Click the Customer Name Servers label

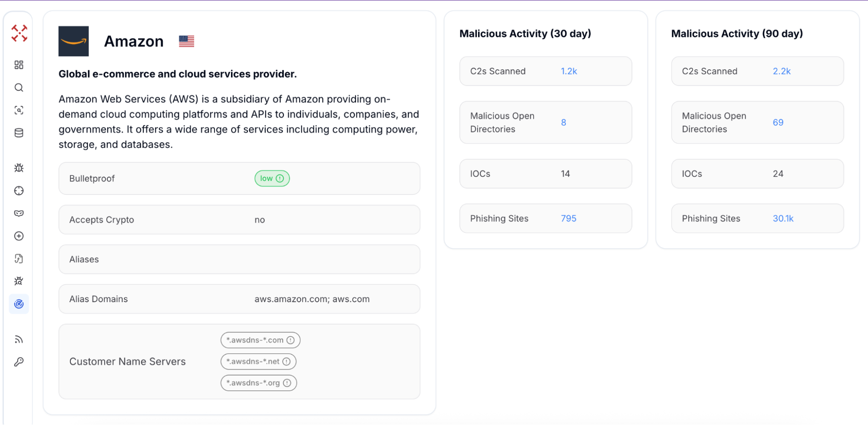click(x=128, y=362)
